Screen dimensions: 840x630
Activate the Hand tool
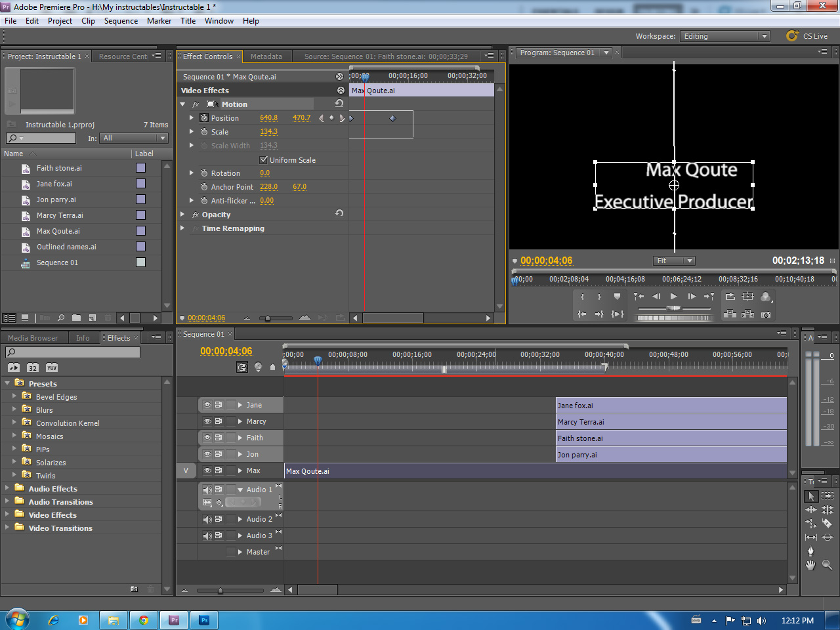(810, 565)
